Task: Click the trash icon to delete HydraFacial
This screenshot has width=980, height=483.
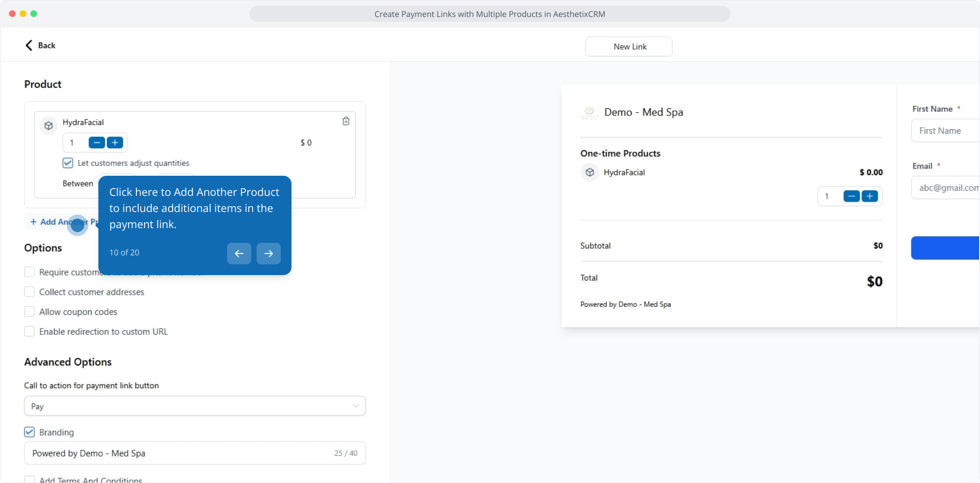Action: click(x=346, y=121)
